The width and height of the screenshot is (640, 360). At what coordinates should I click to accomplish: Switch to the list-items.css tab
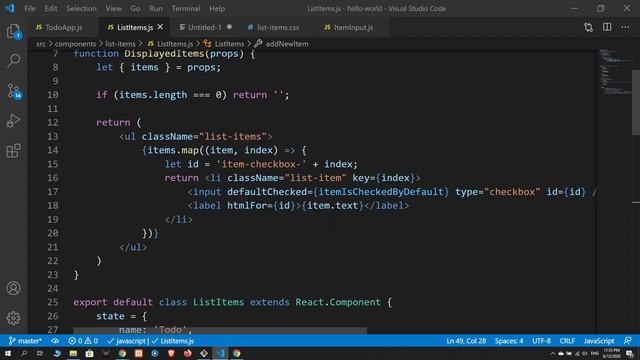(x=278, y=27)
